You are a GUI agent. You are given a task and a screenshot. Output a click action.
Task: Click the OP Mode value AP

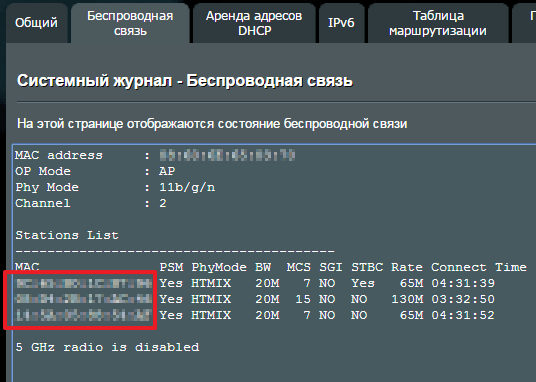click(x=167, y=171)
